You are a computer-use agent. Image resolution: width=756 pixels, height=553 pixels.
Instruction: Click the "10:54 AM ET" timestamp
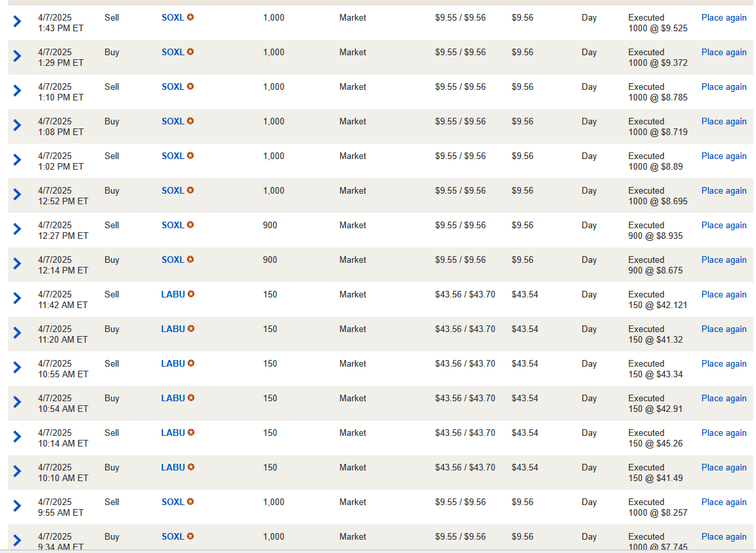pos(63,409)
